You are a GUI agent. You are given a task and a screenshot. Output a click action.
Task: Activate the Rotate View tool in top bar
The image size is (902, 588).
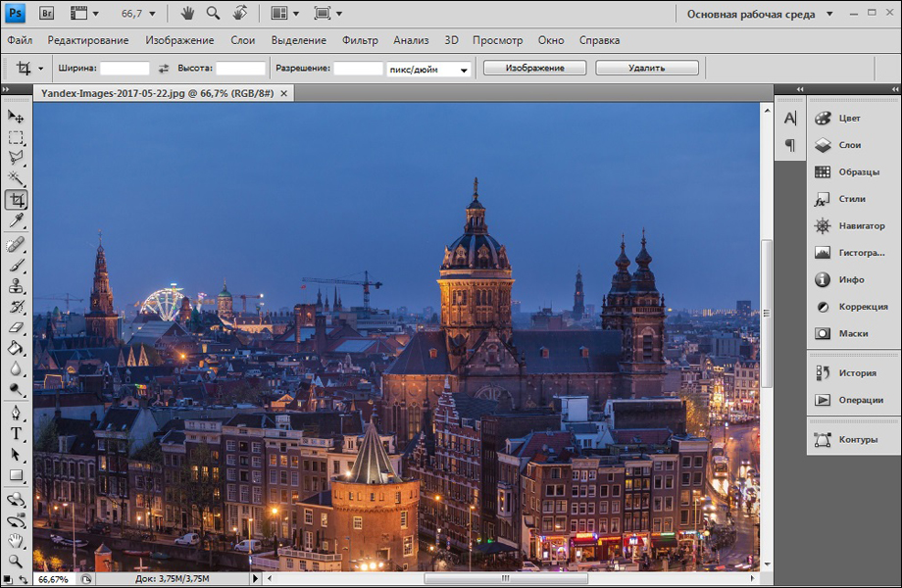pos(239,14)
